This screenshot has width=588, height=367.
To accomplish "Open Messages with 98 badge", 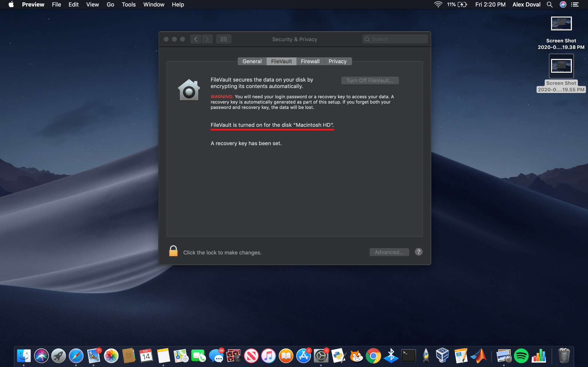I will (216, 356).
